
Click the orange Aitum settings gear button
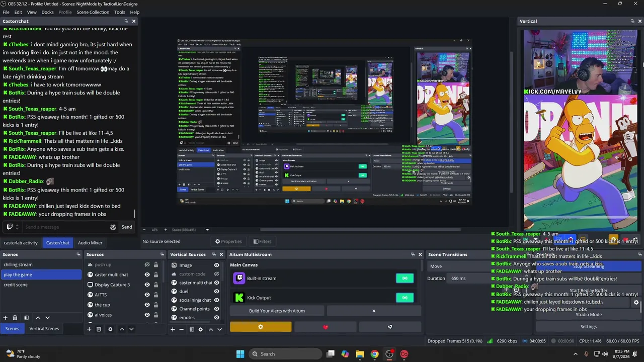coord(261,327)
